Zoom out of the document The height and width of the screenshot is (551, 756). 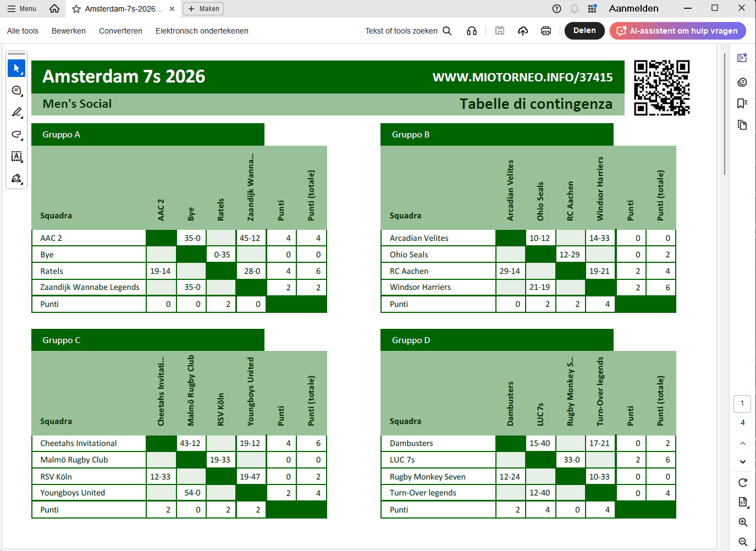tap(743, 542)
